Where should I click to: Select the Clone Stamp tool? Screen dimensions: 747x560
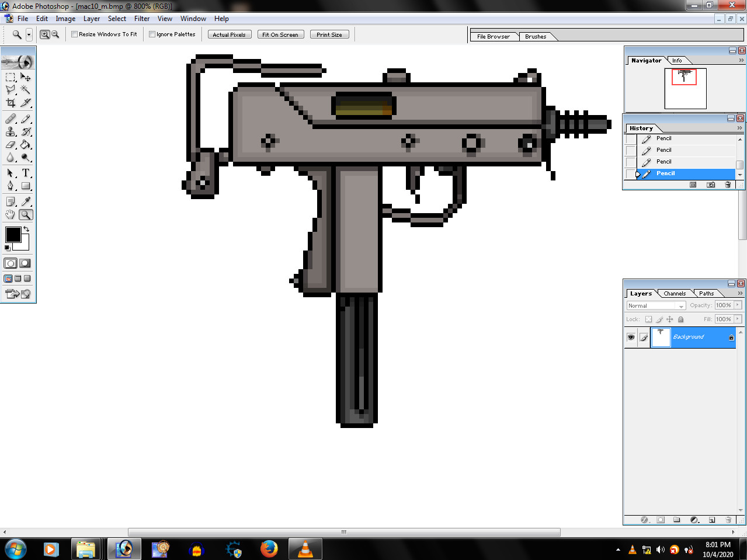(x=11, y=132)
